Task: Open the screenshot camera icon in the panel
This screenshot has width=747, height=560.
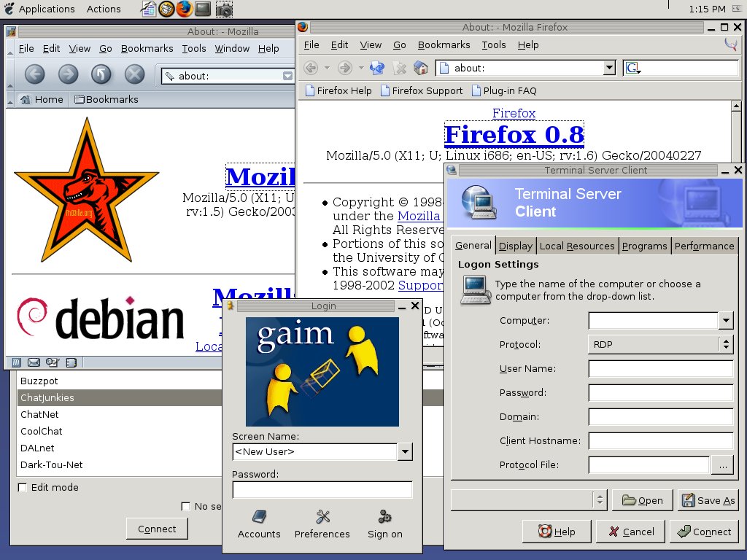Action: 225,9
